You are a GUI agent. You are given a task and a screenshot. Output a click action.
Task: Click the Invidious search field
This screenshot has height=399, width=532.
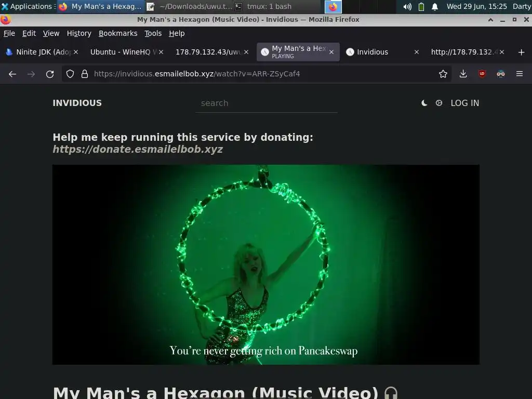267,103
